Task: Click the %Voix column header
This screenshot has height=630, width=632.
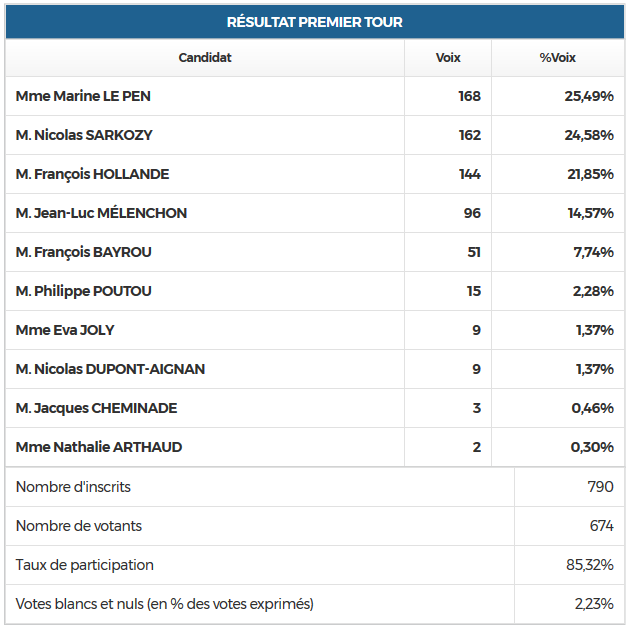Action: [557, 58]
